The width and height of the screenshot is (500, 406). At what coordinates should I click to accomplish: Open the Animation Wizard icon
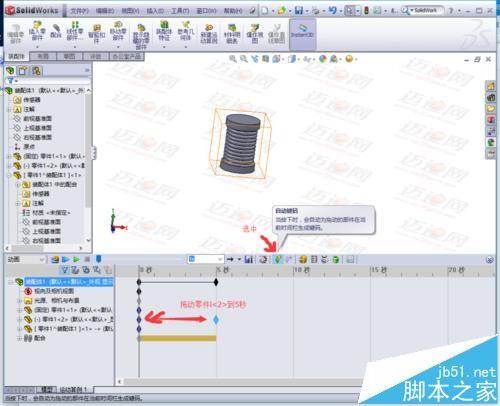coord(263,259)
